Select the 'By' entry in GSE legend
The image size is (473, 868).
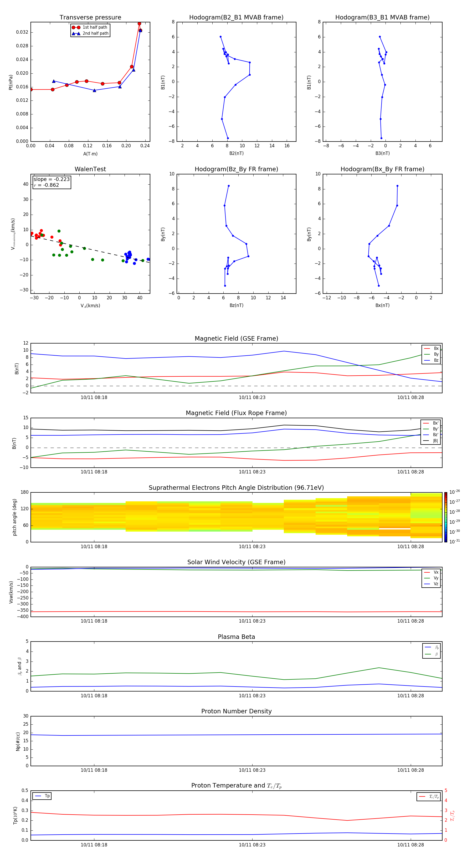431,355
